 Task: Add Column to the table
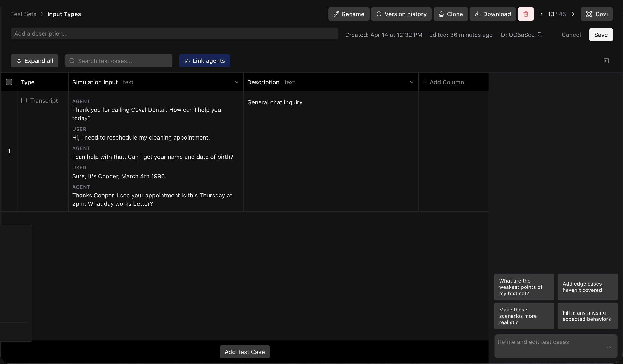click(x=443, y=82)
